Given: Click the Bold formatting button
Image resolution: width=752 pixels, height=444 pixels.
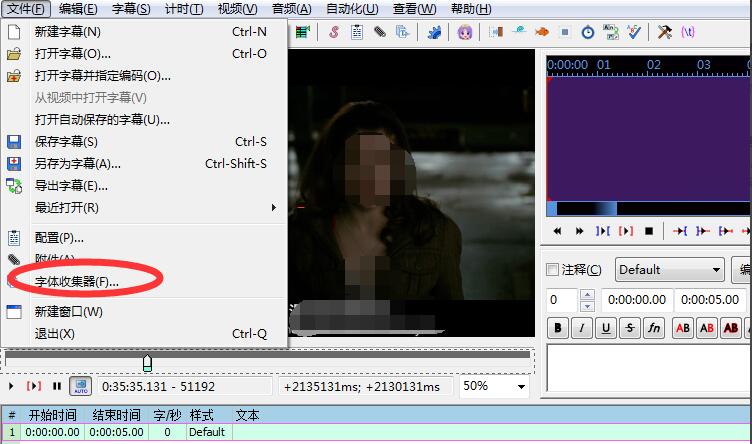Looking at the screenshot, I should click(559, 328).
